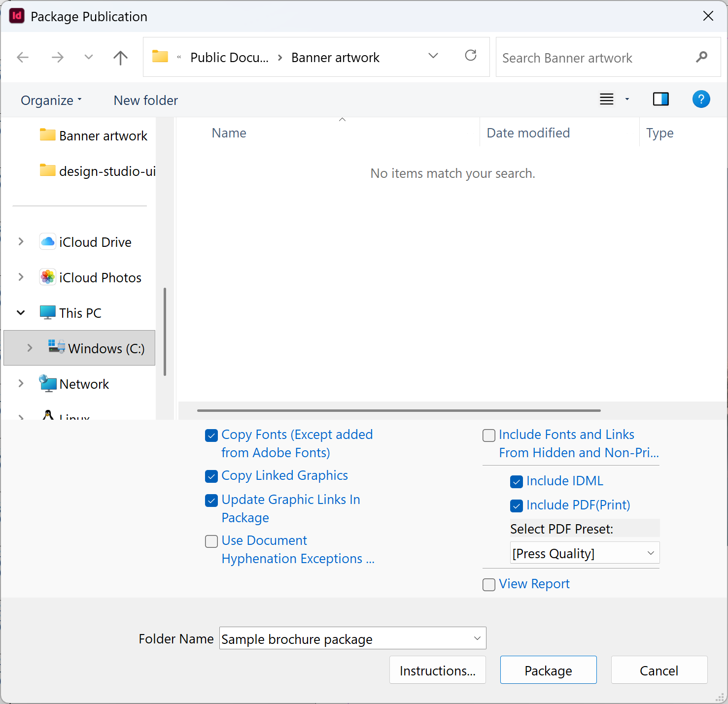Click the view layout list icon
Image resolution: width=728 pixels, height=704 pixels.
tap(607, 100)
